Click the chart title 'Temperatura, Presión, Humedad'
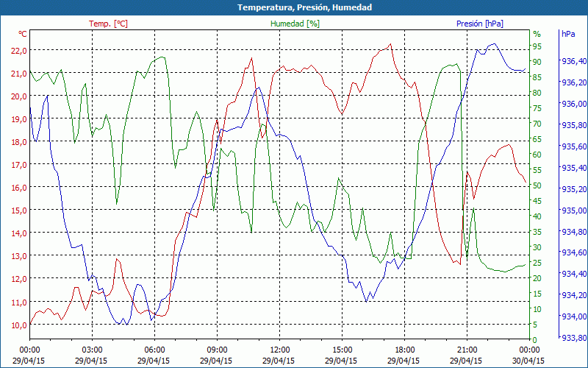Image resolution: width=588 pixels, height=368 pixels. [304, 7]
